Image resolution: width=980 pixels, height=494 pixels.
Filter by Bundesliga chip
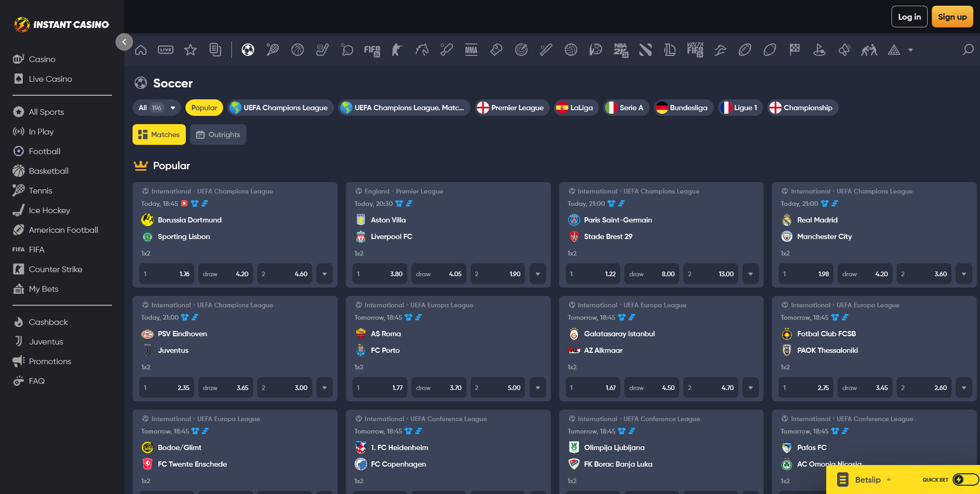tap(683, 108)
